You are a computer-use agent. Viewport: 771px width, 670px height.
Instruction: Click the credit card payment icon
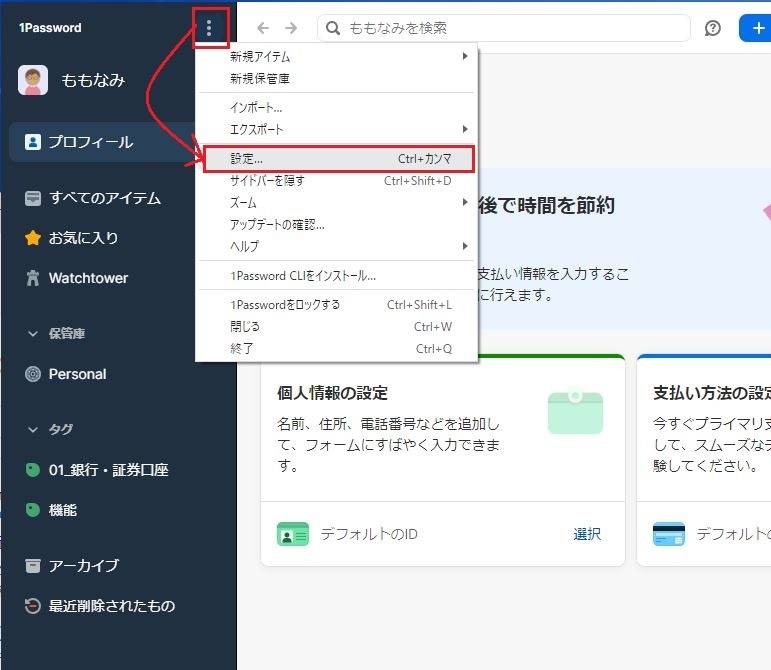click(669, 534)
